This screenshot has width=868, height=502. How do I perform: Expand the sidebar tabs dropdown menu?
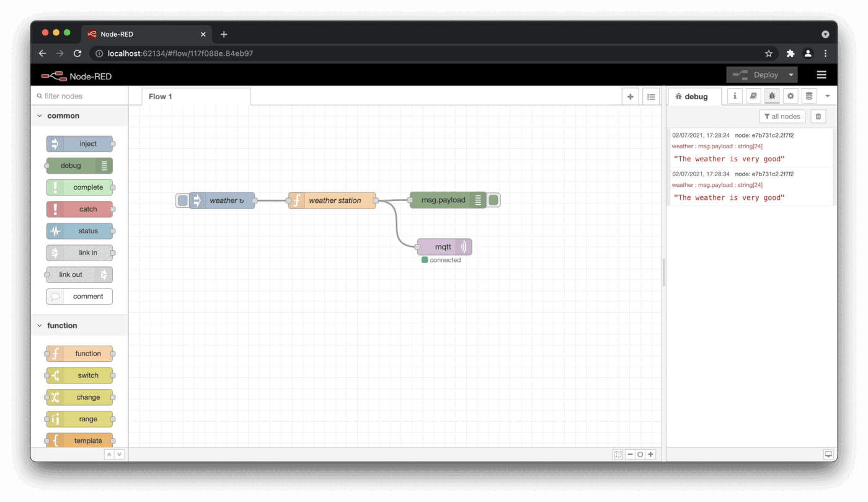pyautogui.click(x=827, y=96)
